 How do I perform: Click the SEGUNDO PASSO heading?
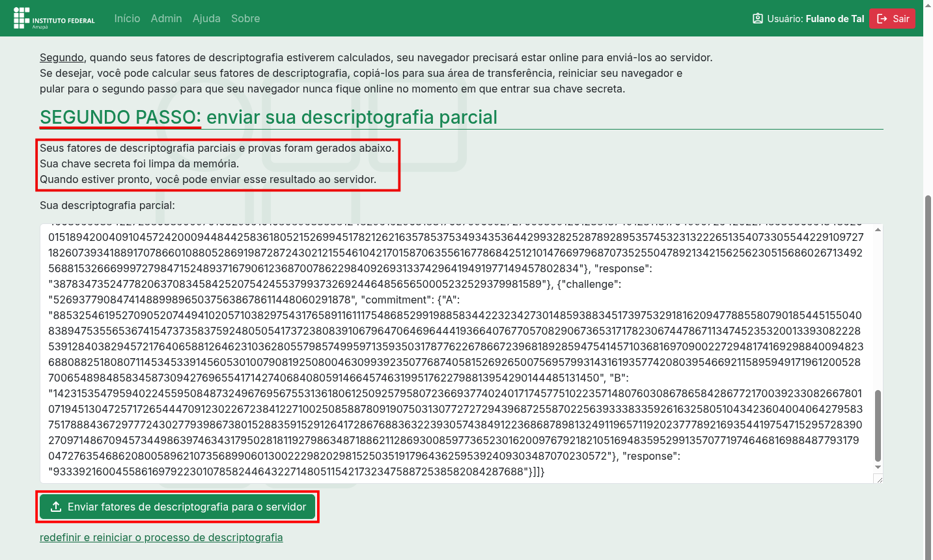pyautogui.click(x=268, y=117)
